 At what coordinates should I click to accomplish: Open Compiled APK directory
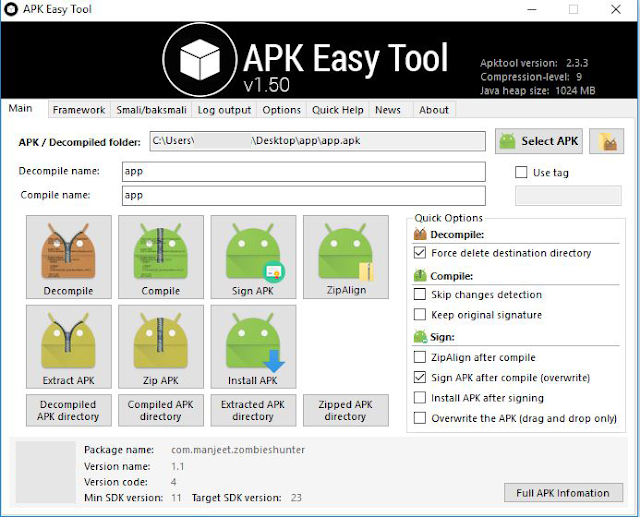(x=161, y=410)
